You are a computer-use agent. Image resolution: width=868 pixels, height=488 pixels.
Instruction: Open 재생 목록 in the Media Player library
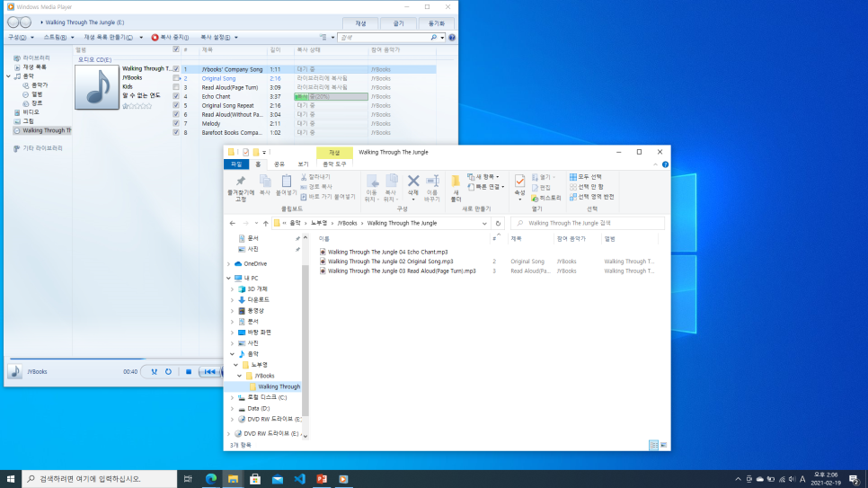[x=30, y=67]
